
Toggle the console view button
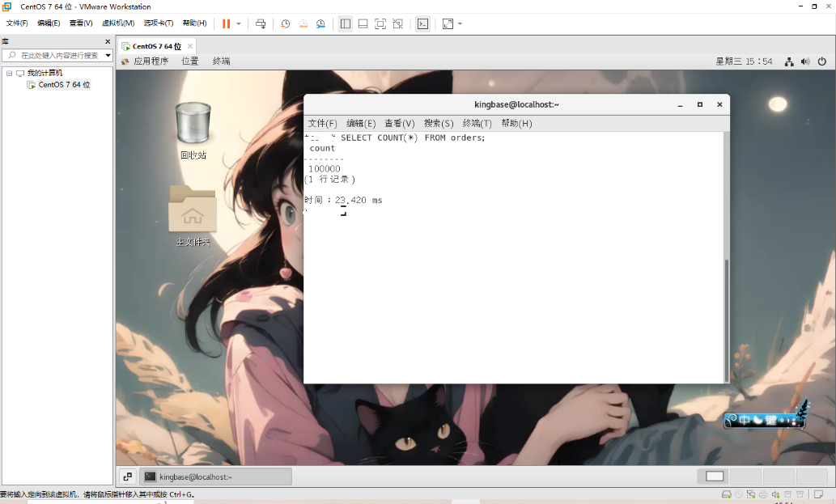(422, 24)
